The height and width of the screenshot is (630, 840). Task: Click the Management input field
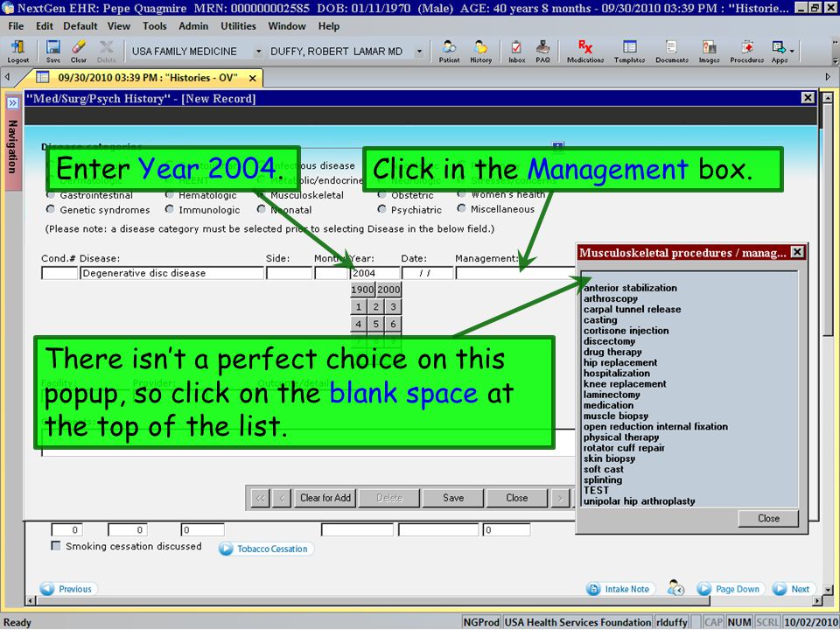pos(514,273)
